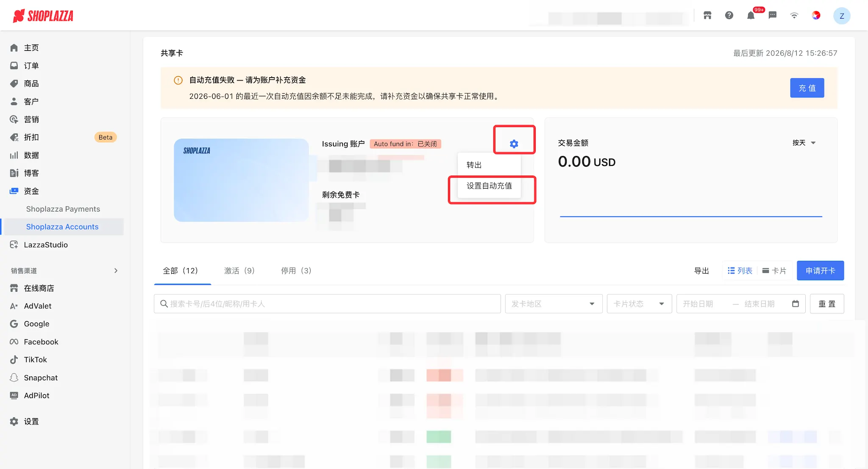Click the orange warning icon in alert

tap(178, 80)
